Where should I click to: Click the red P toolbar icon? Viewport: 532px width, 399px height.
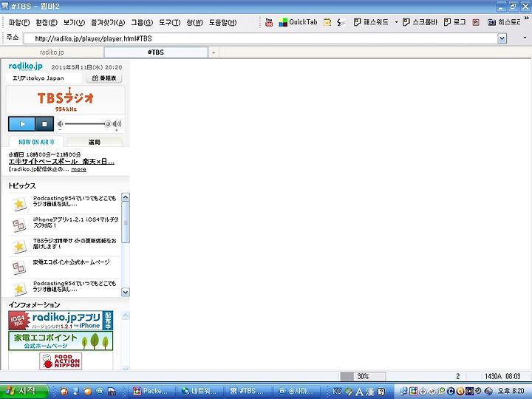coord(476,22)
